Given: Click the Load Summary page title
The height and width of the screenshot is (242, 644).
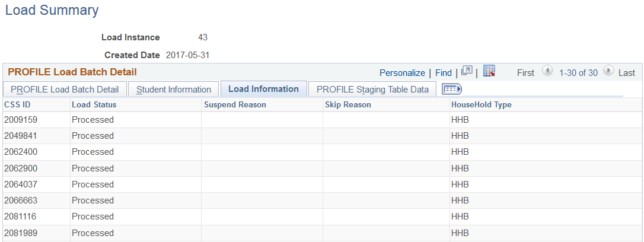Looking at the screenshot, I should 52,10.
